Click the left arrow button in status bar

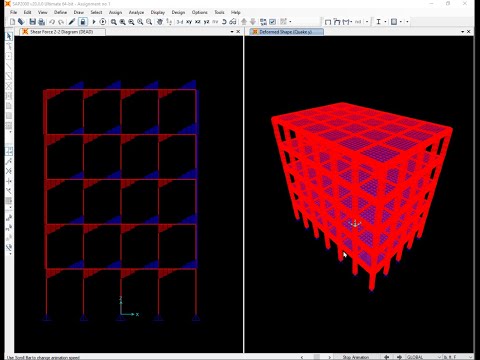386,357
